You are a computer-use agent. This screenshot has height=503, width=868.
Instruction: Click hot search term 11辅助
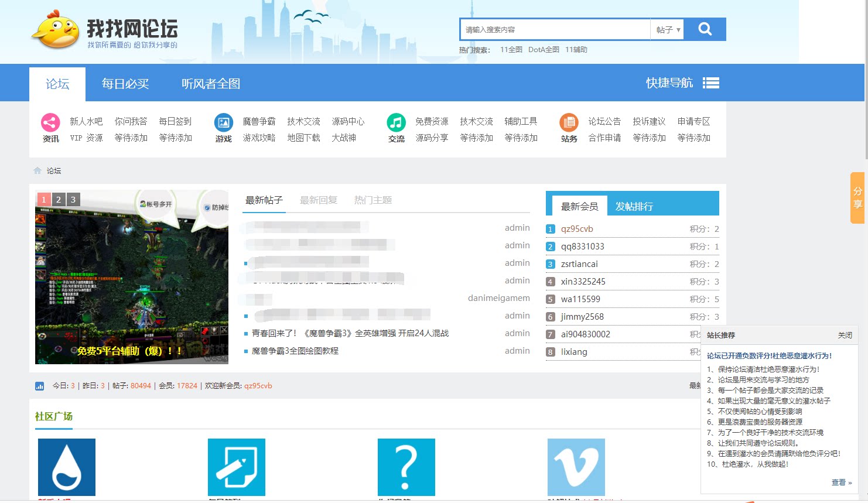click(576, 50)
